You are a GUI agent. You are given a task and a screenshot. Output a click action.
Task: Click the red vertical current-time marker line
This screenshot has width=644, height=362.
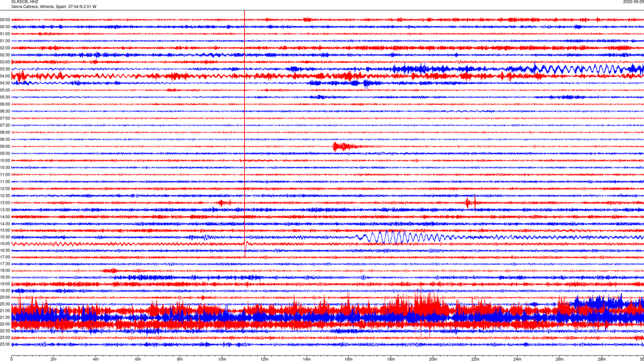pos(244,134)
